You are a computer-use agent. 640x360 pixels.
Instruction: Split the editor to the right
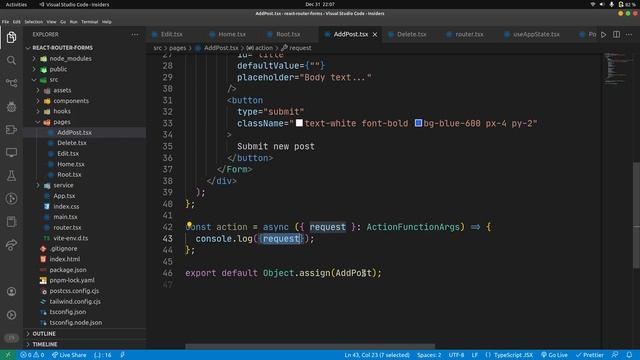coord(616,35)
